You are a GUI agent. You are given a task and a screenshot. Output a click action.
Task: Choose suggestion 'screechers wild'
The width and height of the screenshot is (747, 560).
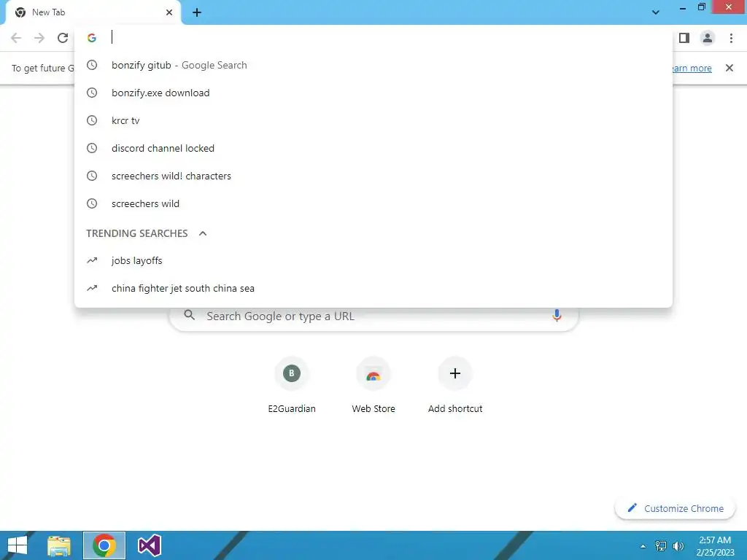click(x=373, y=203)
